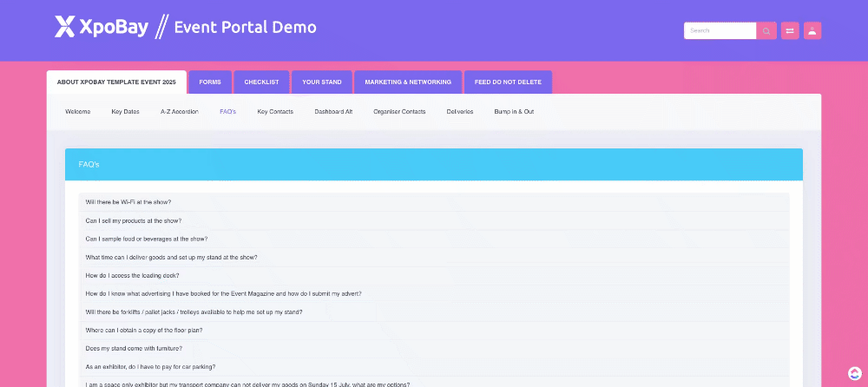This screenshot has width=868, height=387.
Task: Go to Marketing & Networking tab
Action: tap(408, 82)
